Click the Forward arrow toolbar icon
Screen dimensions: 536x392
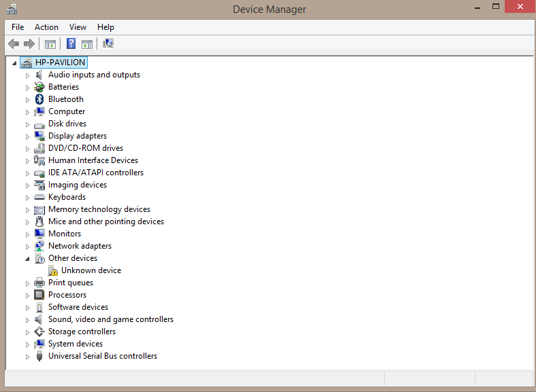(29, 43)
